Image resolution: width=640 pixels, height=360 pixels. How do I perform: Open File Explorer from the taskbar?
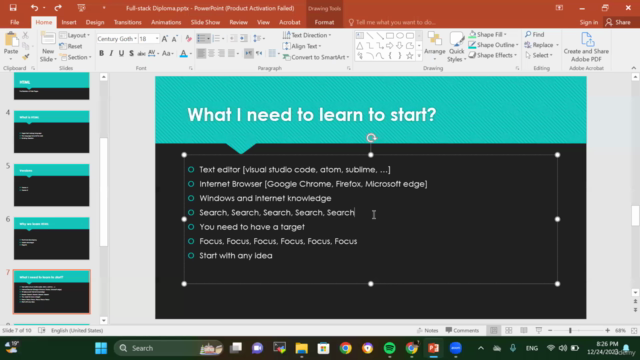click(302, 348)
